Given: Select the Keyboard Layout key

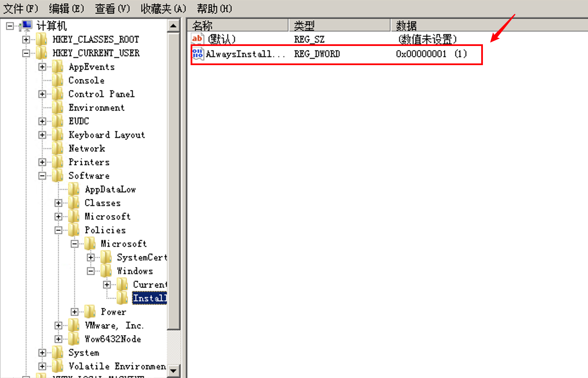Looking at the screenshot, I should (106, 135).
